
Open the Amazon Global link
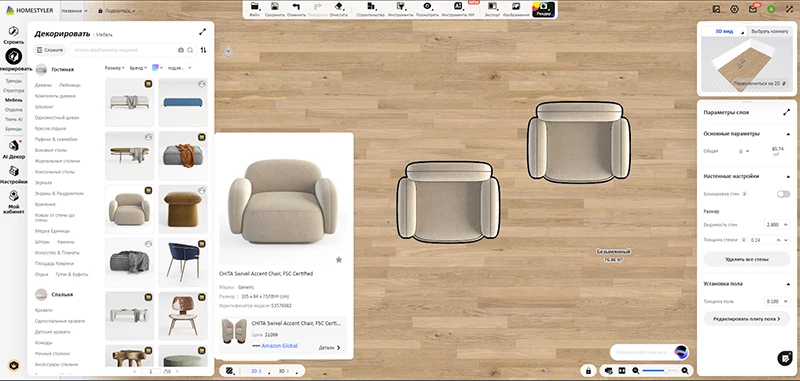click(x=280, y=346)
